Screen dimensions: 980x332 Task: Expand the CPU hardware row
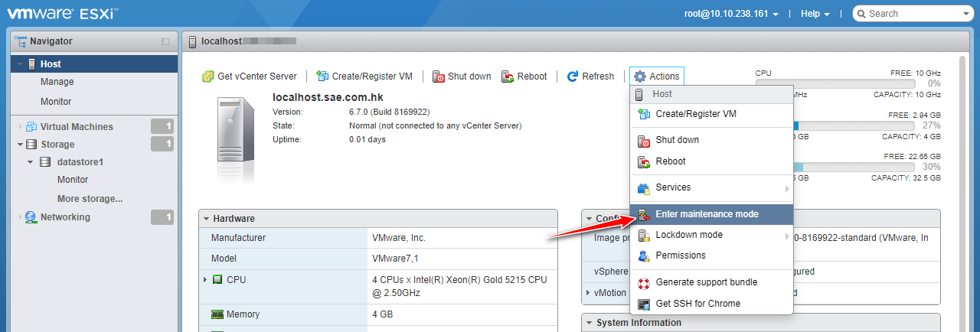coord(205,280)
